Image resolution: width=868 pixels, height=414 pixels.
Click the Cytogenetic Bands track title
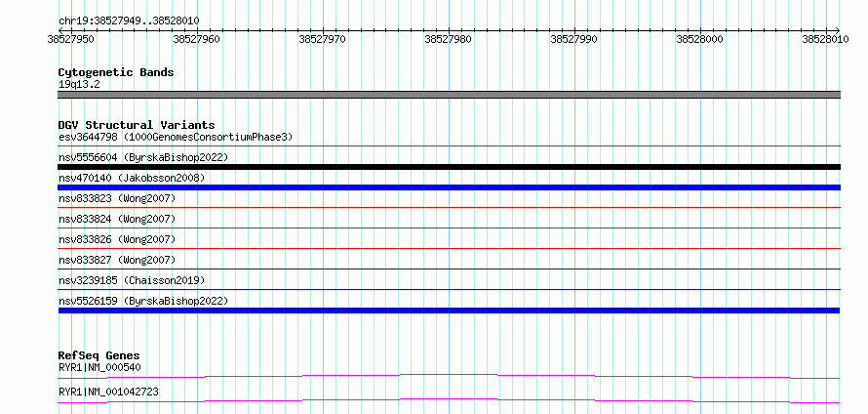(116, 72)
